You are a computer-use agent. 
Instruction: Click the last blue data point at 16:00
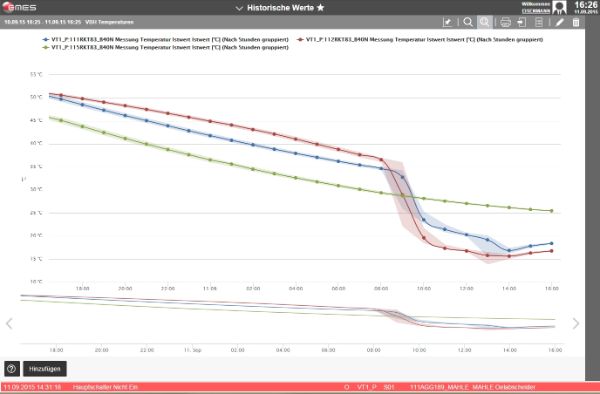pos(551,243)
